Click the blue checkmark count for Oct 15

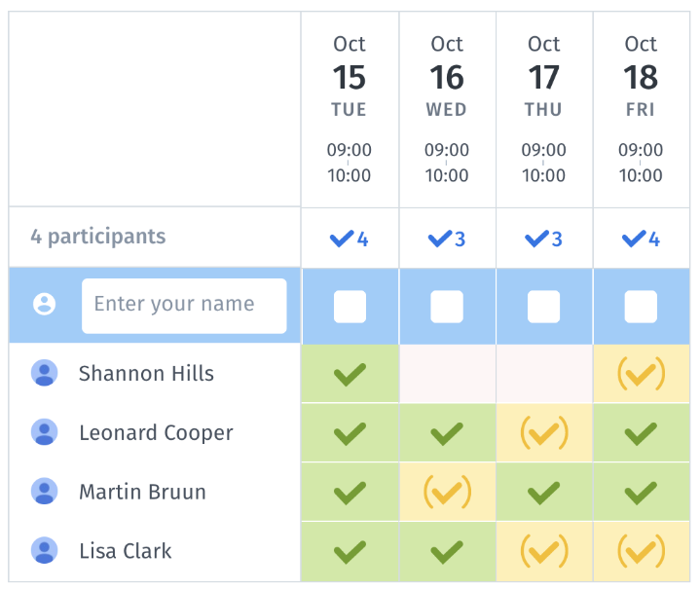click(x=350, y=240)
